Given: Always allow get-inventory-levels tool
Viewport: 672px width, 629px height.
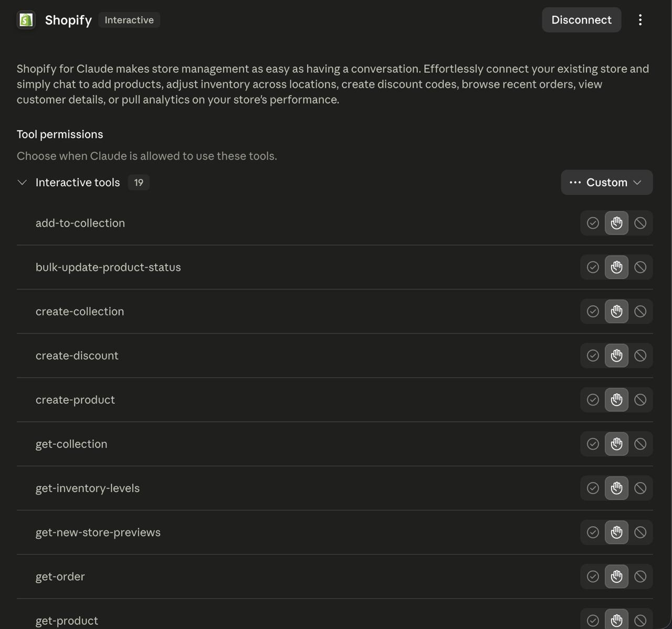Looking at the screenshot, I should point(593,488).
